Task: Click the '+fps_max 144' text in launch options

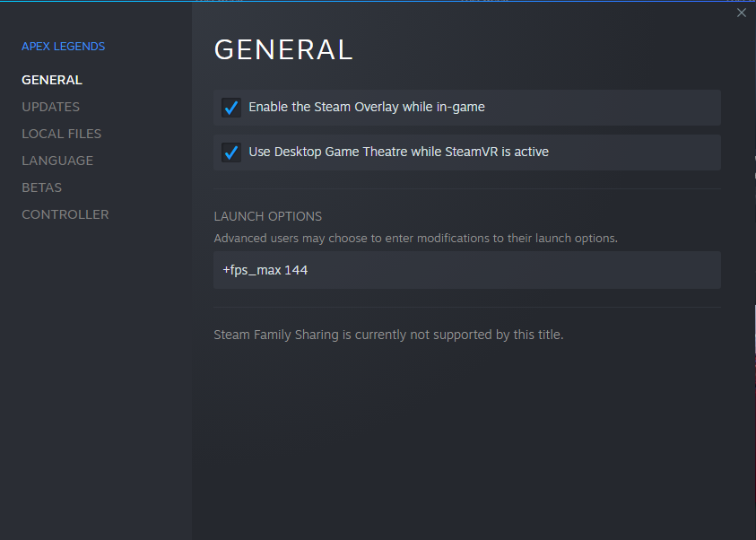Action: [265, 270]
